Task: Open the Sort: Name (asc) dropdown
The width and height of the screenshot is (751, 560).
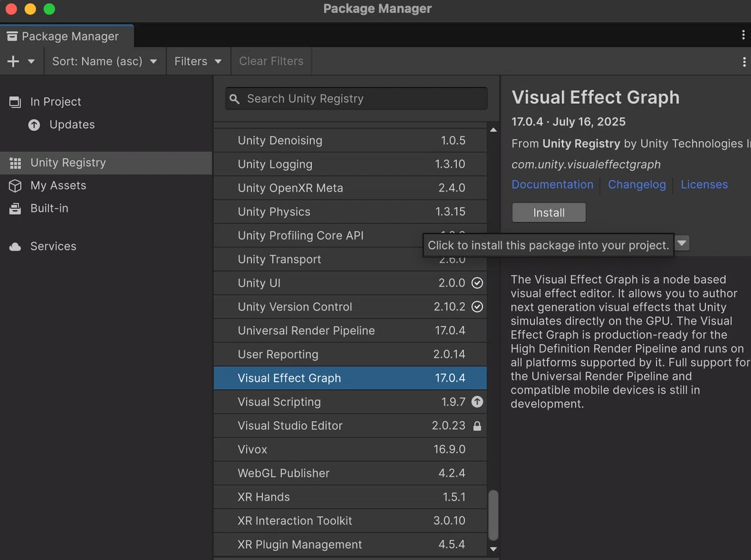Action: point(105,61)
